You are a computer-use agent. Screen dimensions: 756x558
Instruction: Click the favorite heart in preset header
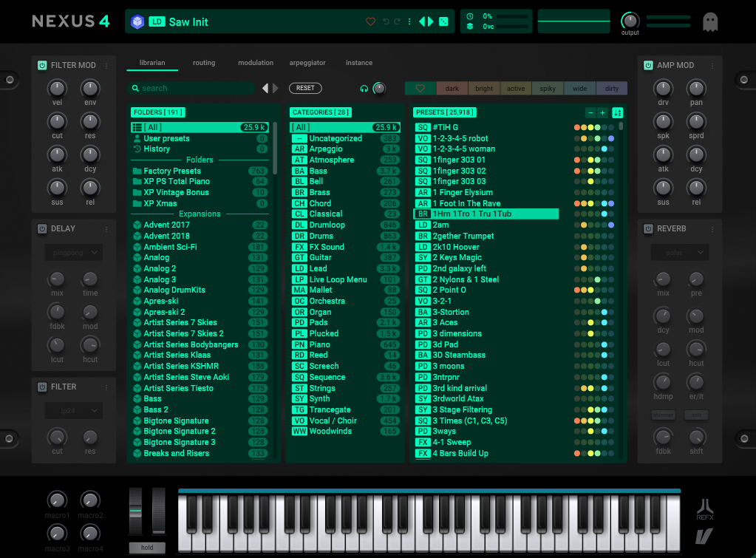pyautogui.click(x=371, y=22)
